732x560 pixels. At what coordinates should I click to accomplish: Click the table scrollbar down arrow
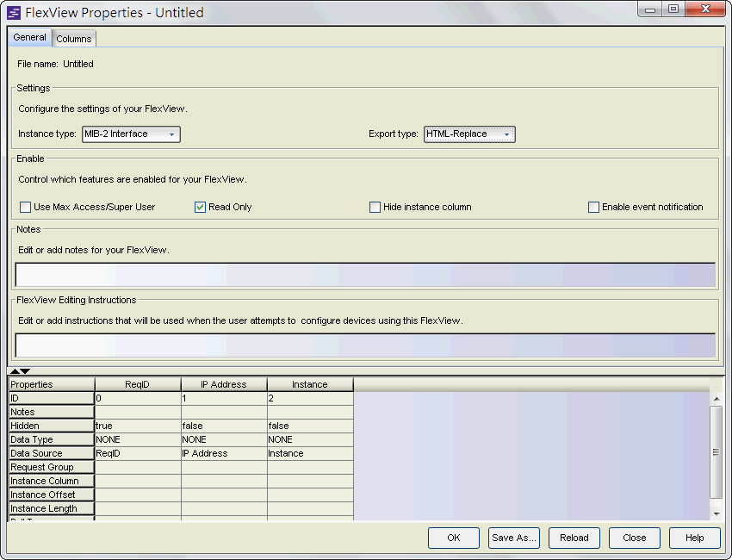coord(716,513)
